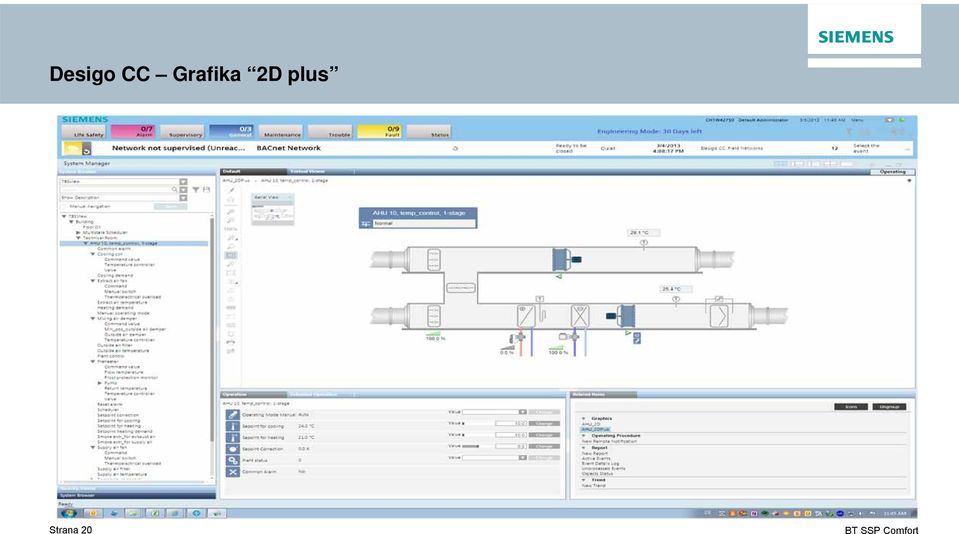Select the highlighted rectangle tool in graphics toolbar
Screen dimensions: 959x534
pyautogui.click(x=231, y=256)
